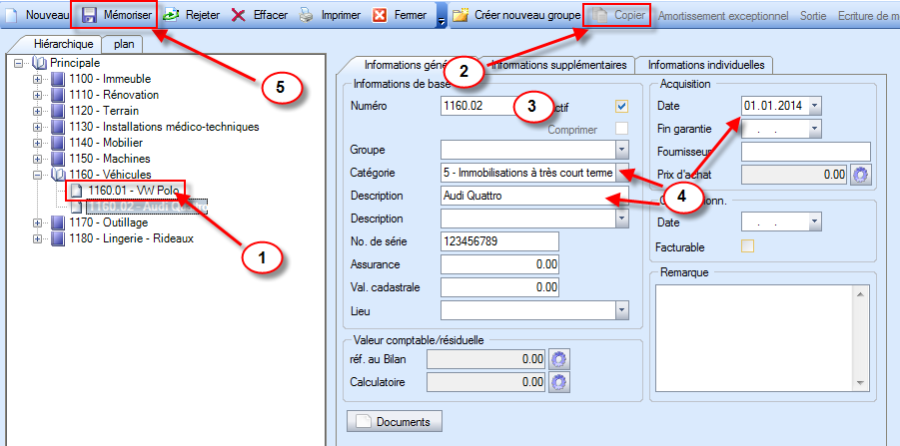Image resolution: width=900 pixels, height=446 pixels.
Task: Click the Documents button
Action: [394, 422]
